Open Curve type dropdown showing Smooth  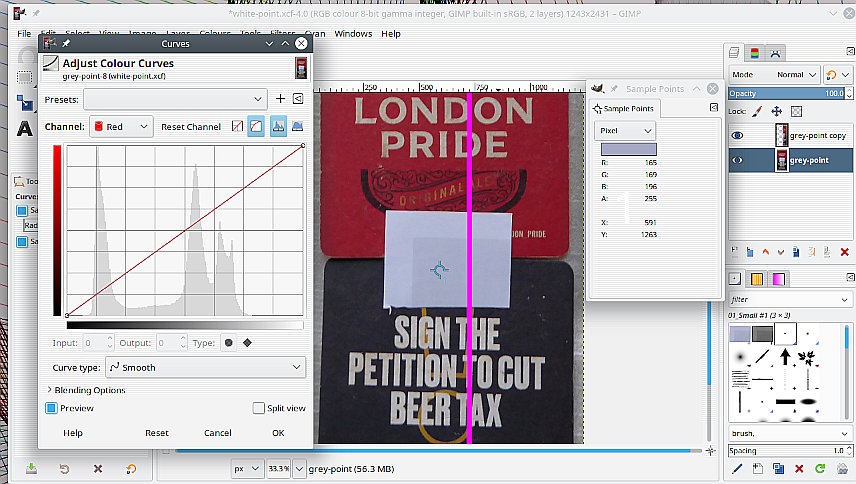(205, 367)
